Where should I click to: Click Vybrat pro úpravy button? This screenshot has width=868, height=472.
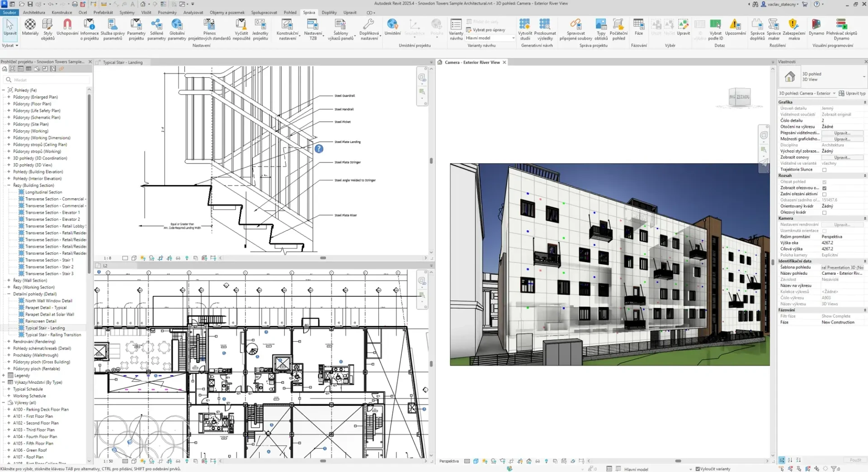point(486,30)
